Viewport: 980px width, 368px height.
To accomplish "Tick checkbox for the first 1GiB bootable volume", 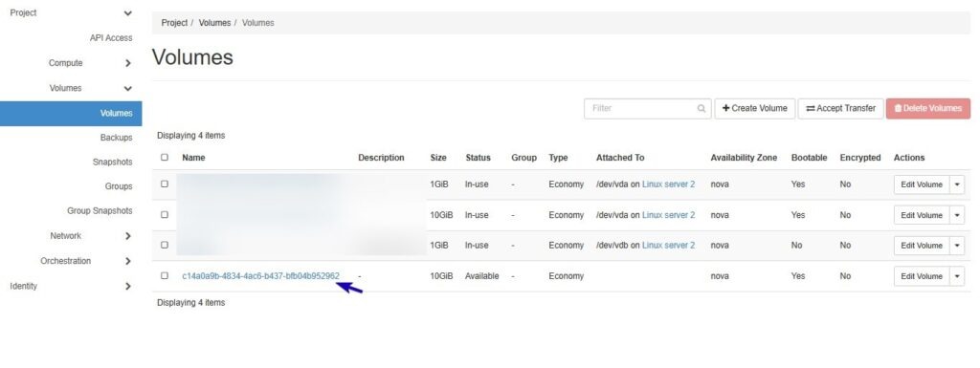I will pyautogui.click(x=165, y=184).
